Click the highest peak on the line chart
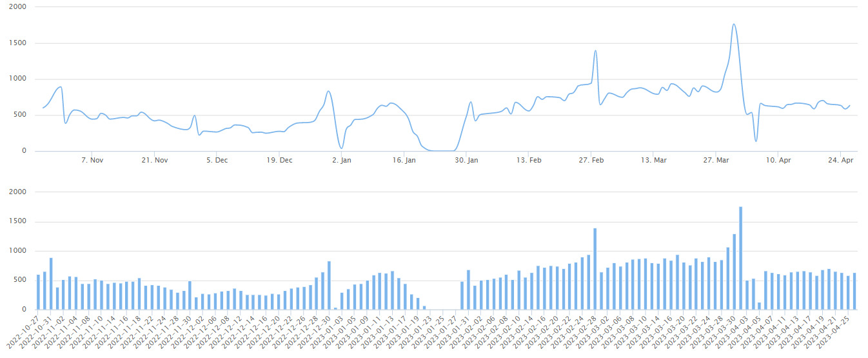Screen dimensions: 868x358 tap(734, 25)
